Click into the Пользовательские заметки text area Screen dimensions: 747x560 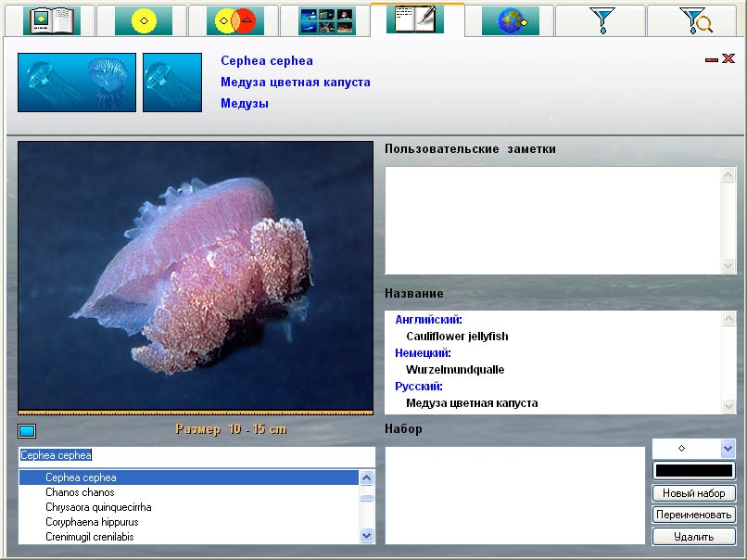(554, 220)
